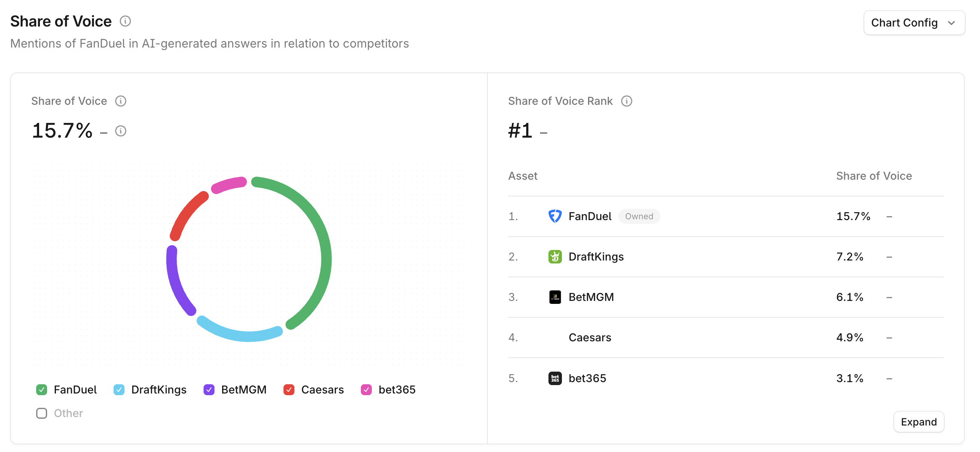Click the Asset column header
The image size is (980, 452).
coord(523,176)
